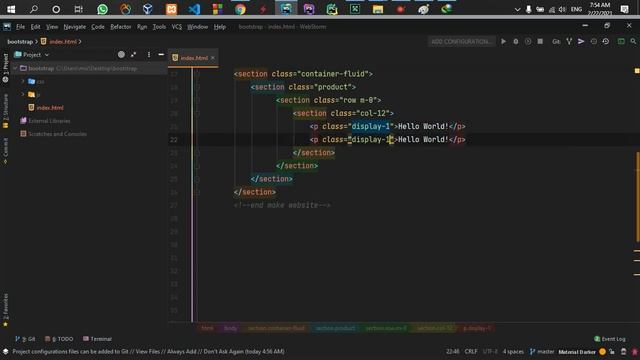Open Project panel options three-dot icon
This screenshot has width=640, height=360.
pos(149,55)
